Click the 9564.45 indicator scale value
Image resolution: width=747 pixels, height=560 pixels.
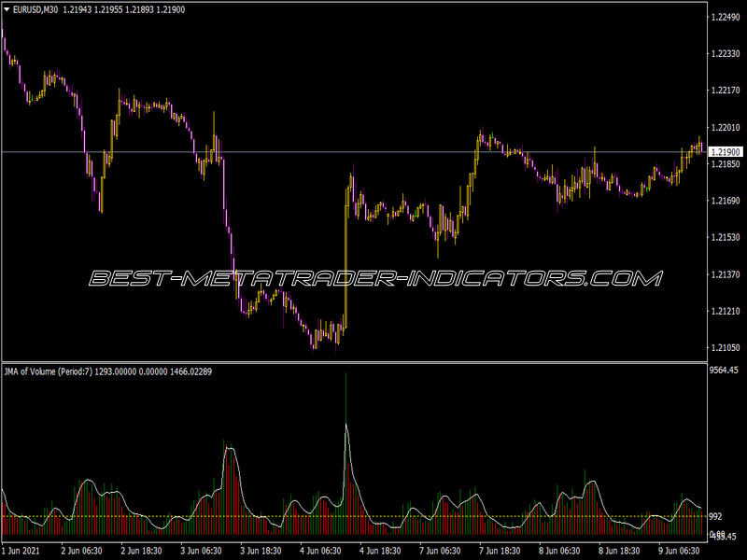coord(724,370)
